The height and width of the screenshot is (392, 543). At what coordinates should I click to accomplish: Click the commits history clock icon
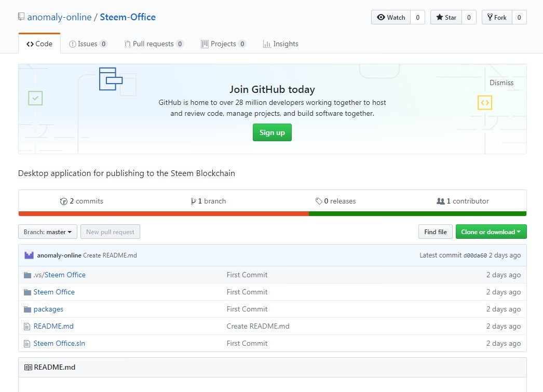tap(64, 201)
